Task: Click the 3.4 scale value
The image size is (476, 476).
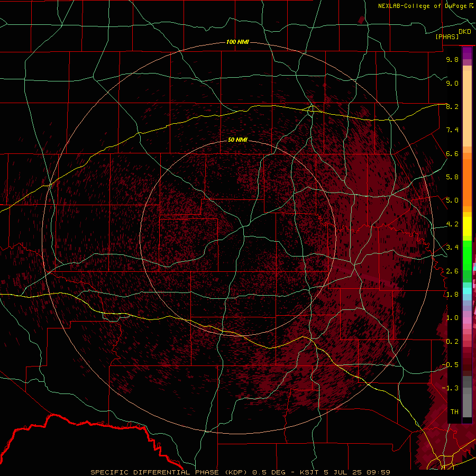Action: 452,248
